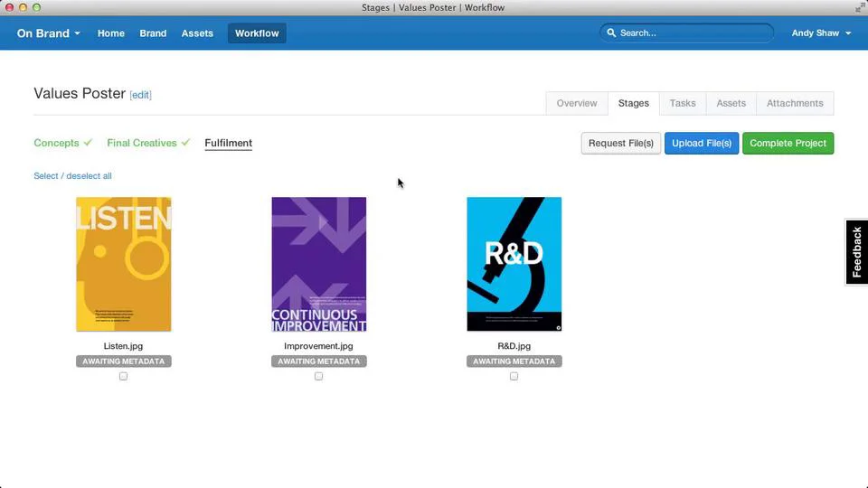This screenshot has height=488, width=868.
Task: Click Awaiting Metadata badge under Improvement.jpg
Action: [x=319, y=361]
